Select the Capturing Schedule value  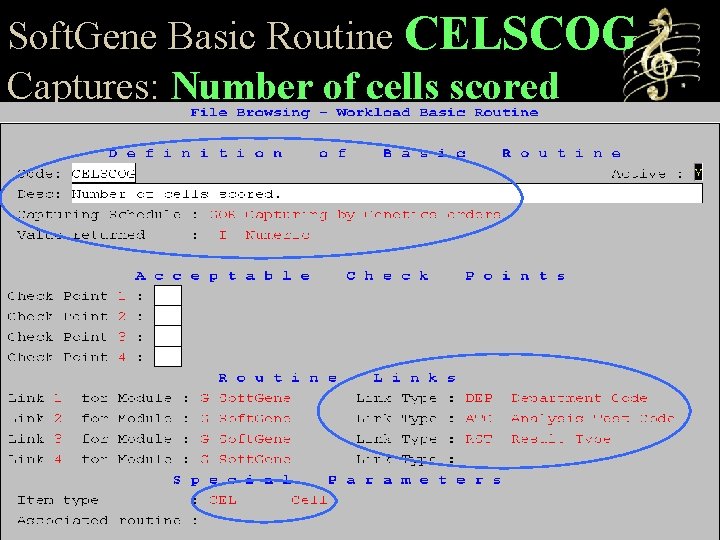355,214
